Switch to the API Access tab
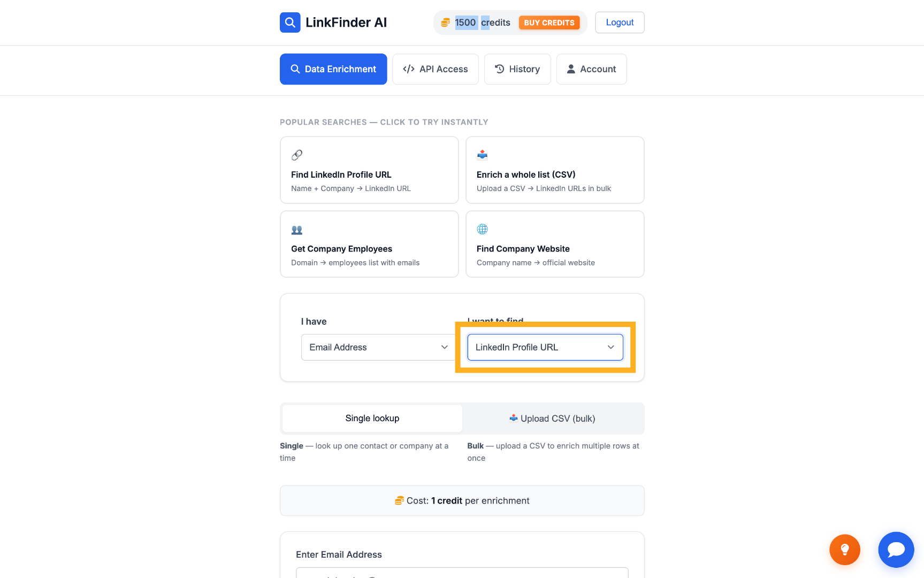924x578 pixels. tap(436, 69)
